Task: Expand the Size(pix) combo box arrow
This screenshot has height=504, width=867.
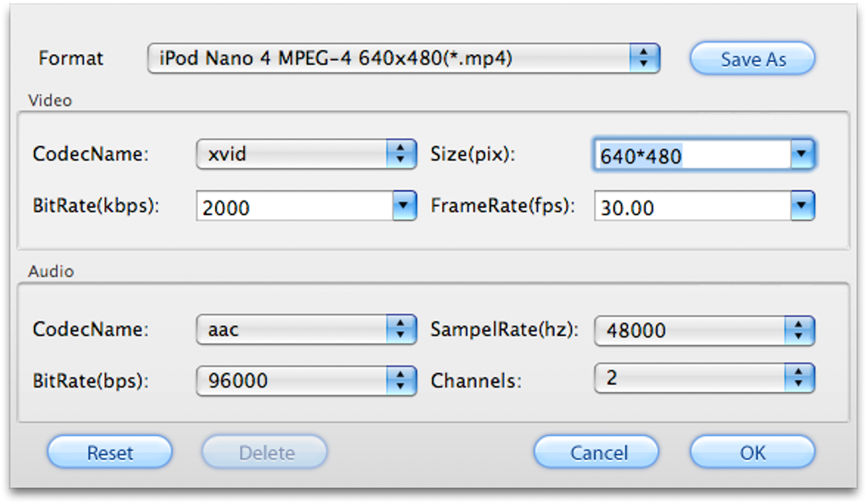Action: click(802, 156)
